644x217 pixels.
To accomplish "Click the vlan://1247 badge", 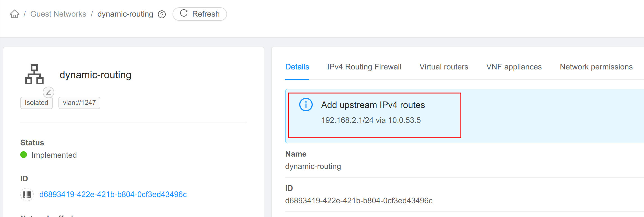I will coord(79,103).
